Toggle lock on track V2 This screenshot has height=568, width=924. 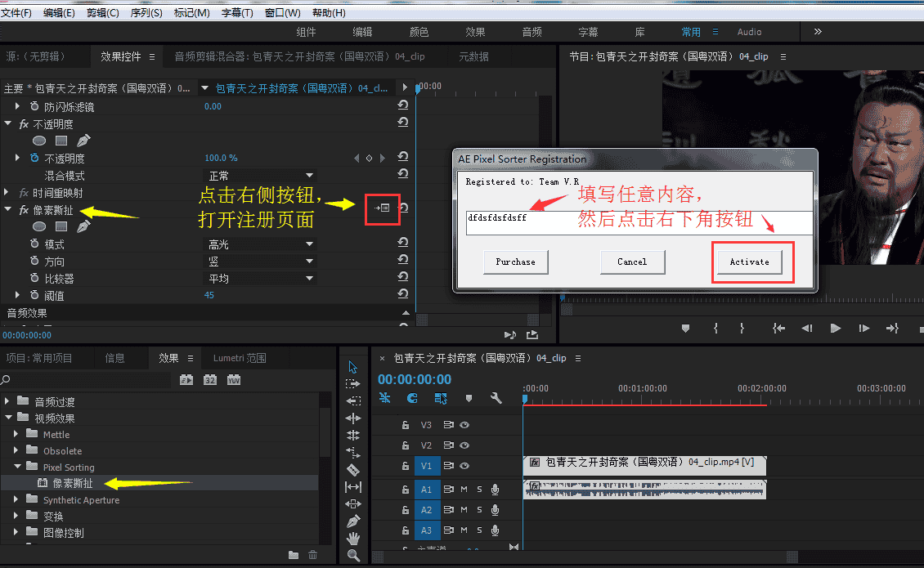pyautogui.click(x=404, y=445)
